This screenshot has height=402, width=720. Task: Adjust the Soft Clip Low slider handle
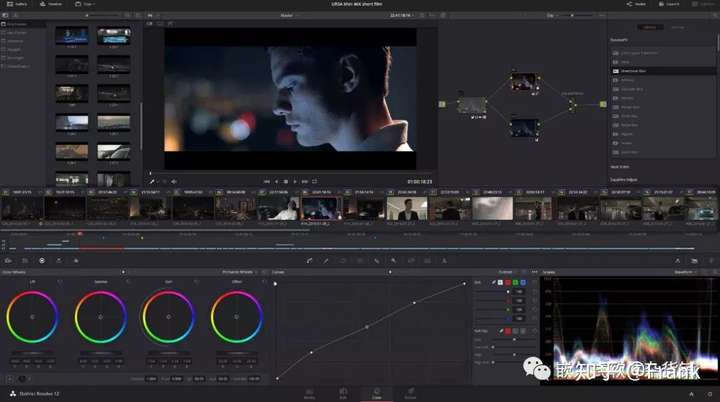click(514, 340)
